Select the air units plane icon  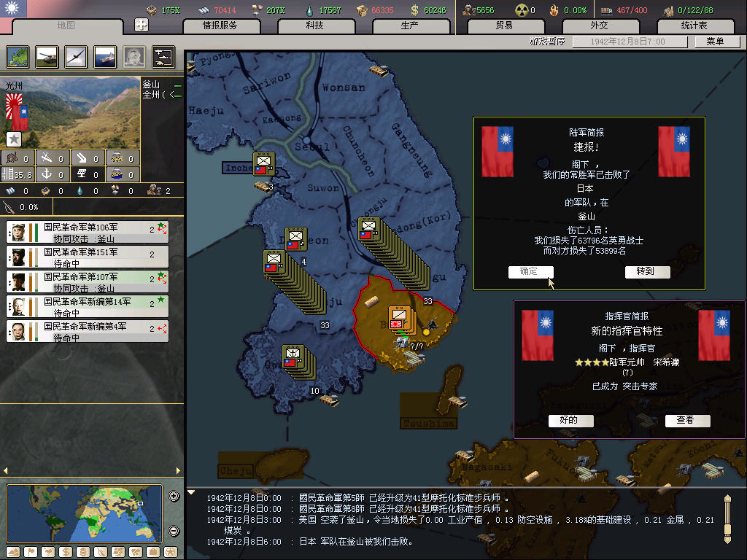tap(76, 57)
